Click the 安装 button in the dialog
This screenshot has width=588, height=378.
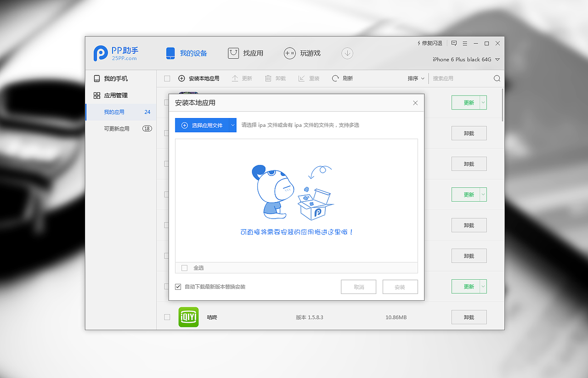pyautogui.click(x=400, y=287)
